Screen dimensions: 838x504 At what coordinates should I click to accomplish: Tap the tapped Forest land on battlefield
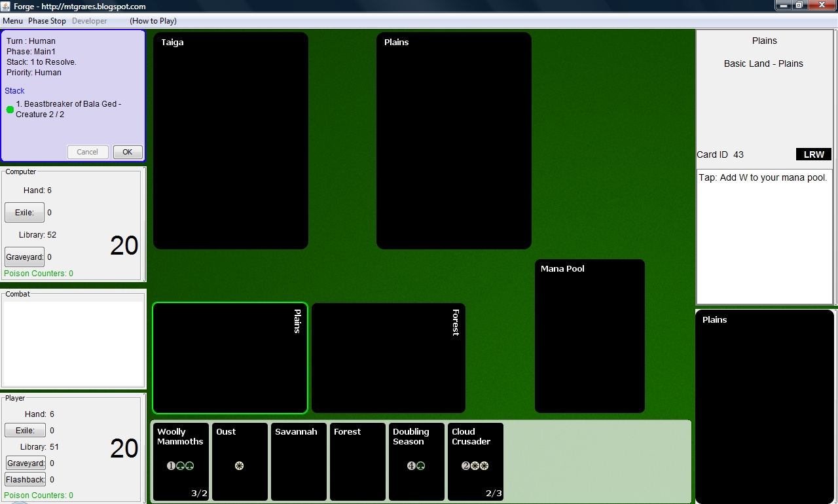tap(388, 358)
